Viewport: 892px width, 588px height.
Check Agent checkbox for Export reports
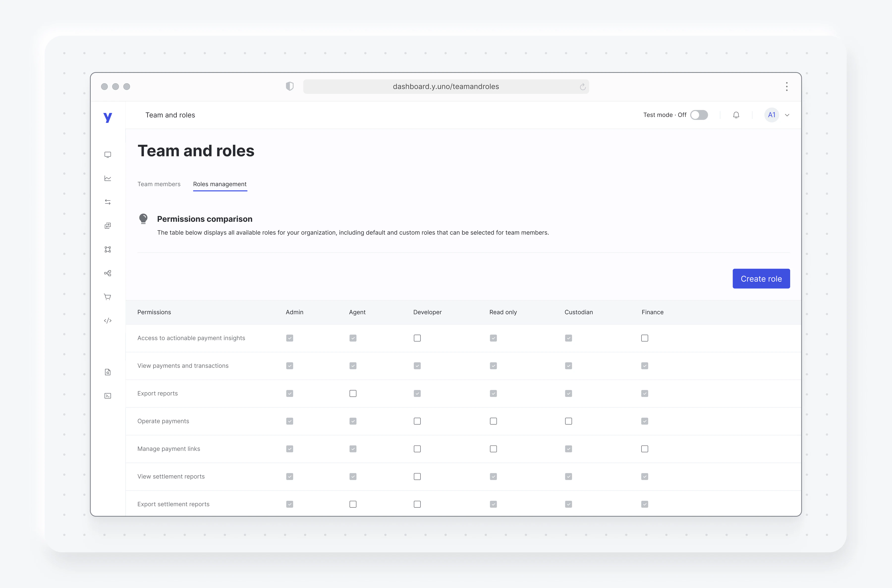point(353,393)
